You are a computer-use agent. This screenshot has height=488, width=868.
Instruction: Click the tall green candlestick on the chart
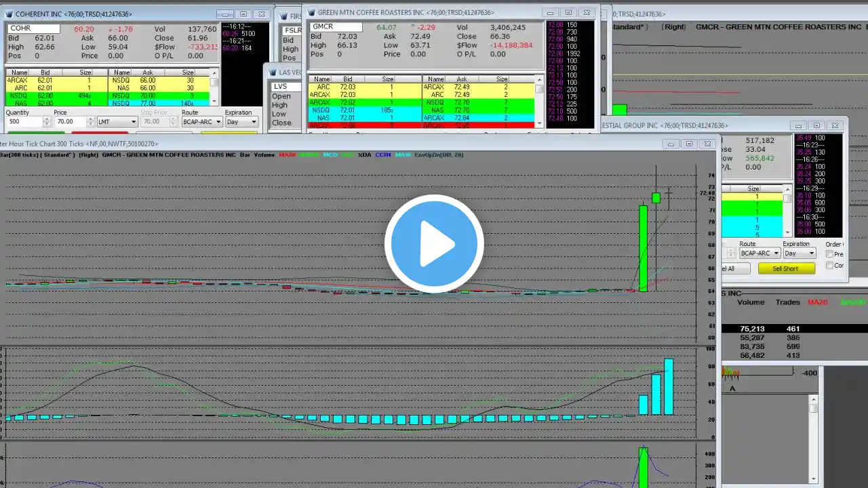643,249
